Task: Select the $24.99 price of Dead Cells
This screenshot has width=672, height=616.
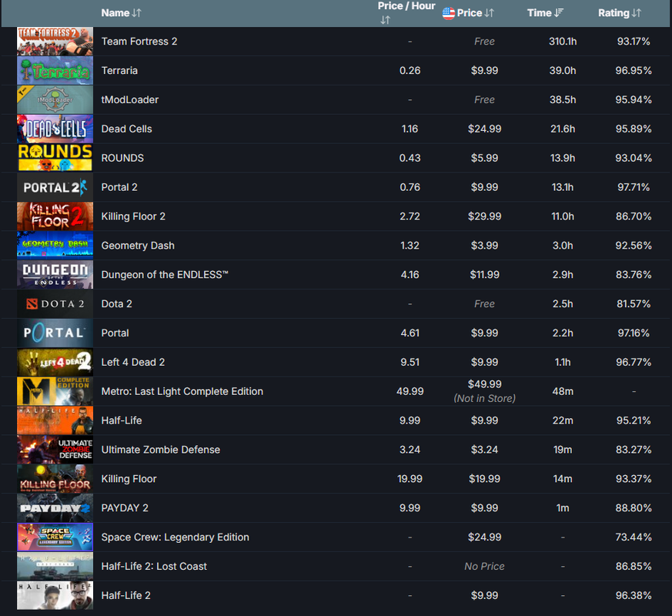Action: point(484,129)
